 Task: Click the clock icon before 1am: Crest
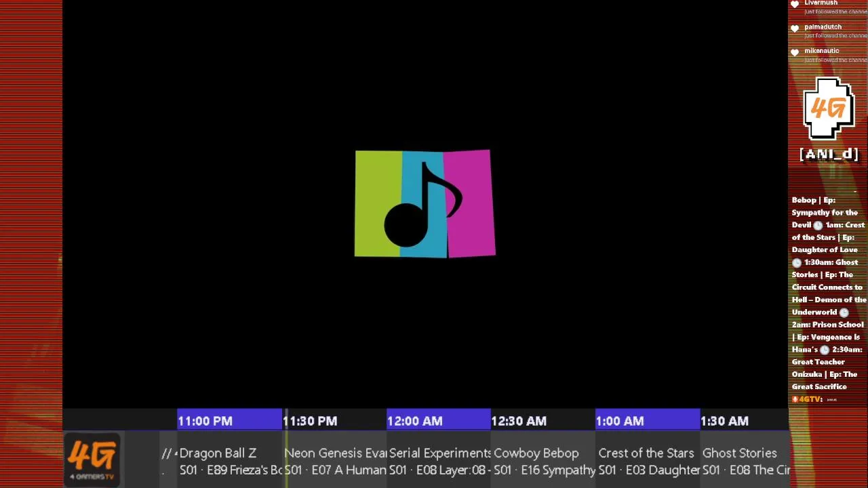[x=818, y=225]
